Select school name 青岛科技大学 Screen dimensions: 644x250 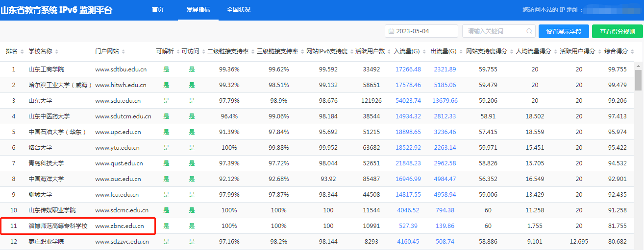click(46, 163)
